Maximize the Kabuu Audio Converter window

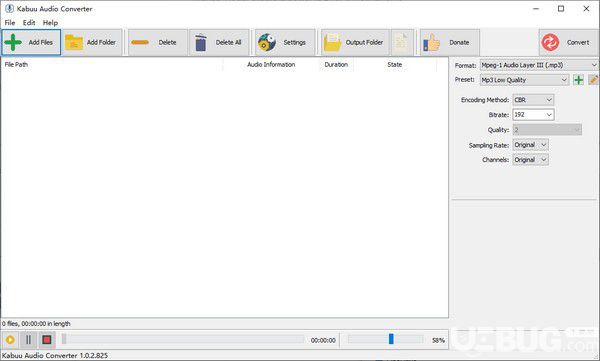561,8
